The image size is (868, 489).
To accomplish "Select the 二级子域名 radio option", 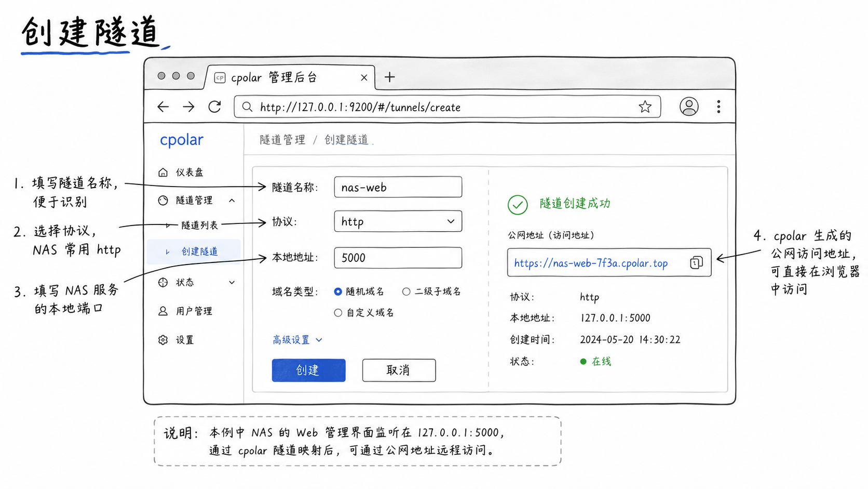I will click(406, 292).
